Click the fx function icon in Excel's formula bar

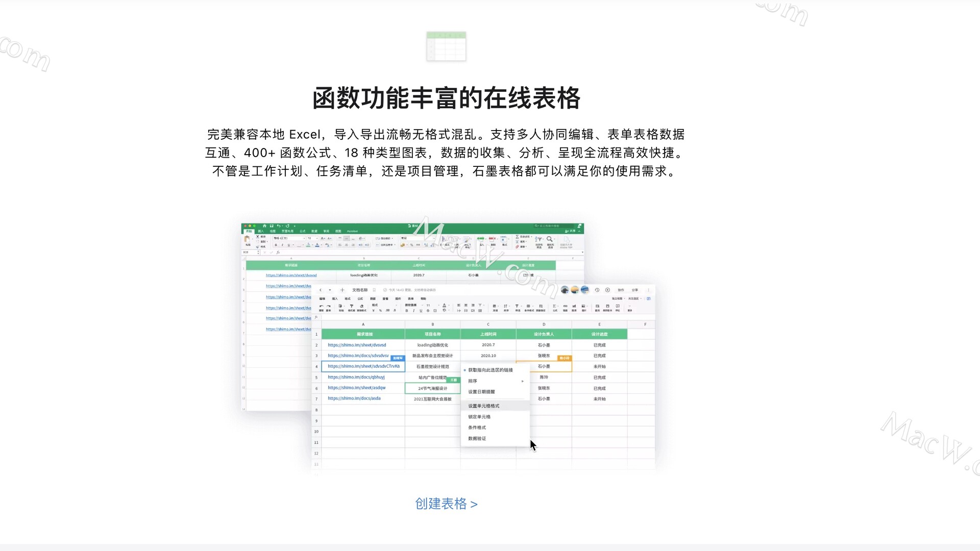point(278,252)
